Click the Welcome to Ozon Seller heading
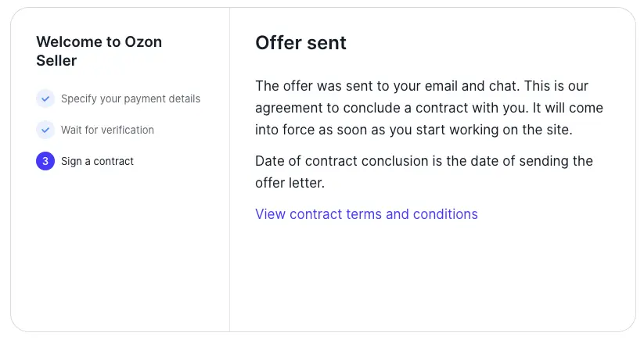The image size is (644, 340). [x=99, y=51]
